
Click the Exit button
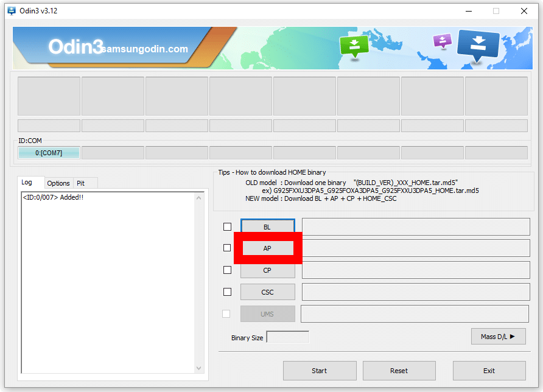[489, 371]
